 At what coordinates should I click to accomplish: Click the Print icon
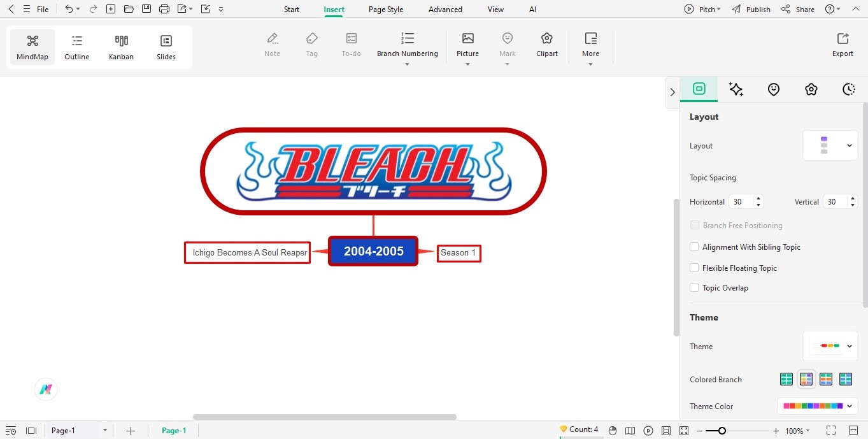tap(164, 9)
